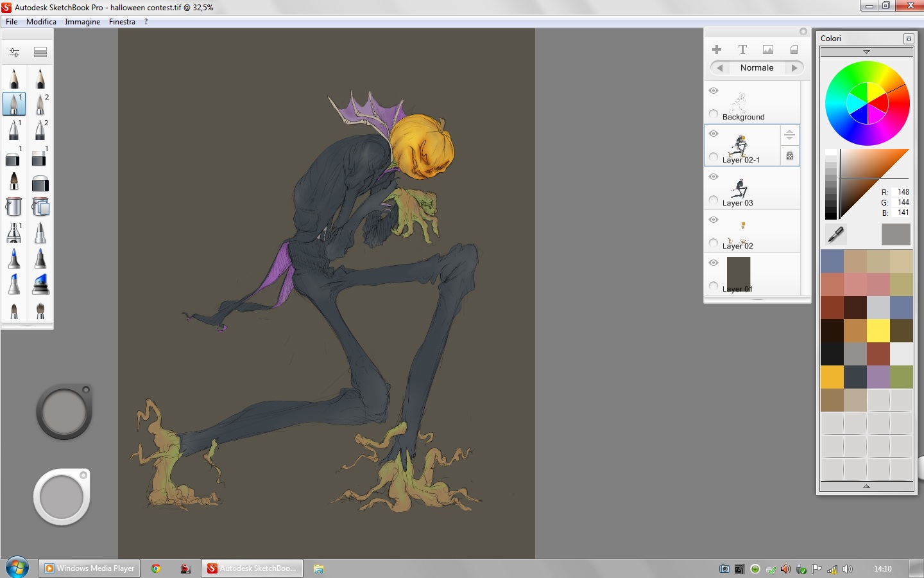Select the ballpoint pen numbered 1

(14, 130)
